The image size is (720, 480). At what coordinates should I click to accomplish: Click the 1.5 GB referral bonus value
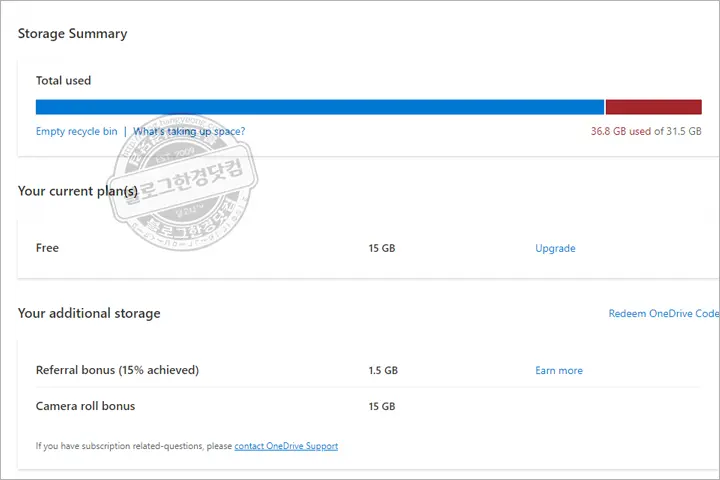point(382,370)
